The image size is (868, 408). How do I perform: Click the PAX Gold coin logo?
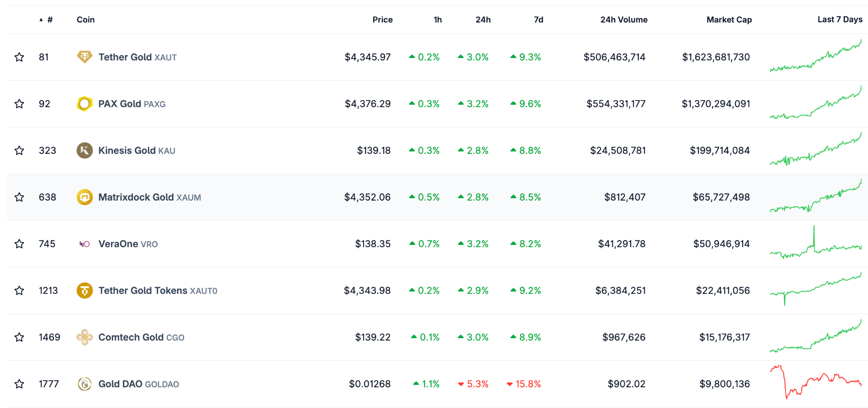84,104
